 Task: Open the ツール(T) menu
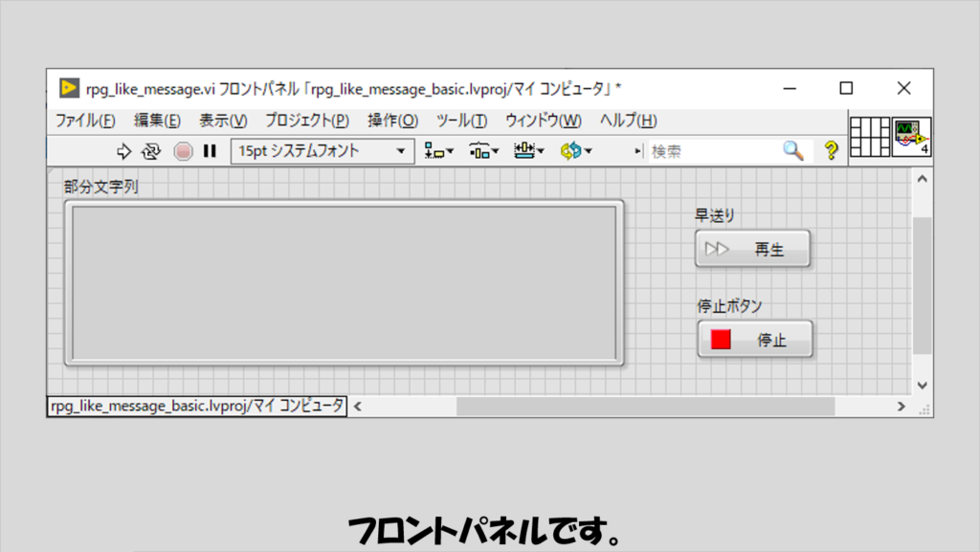point(461,121)
